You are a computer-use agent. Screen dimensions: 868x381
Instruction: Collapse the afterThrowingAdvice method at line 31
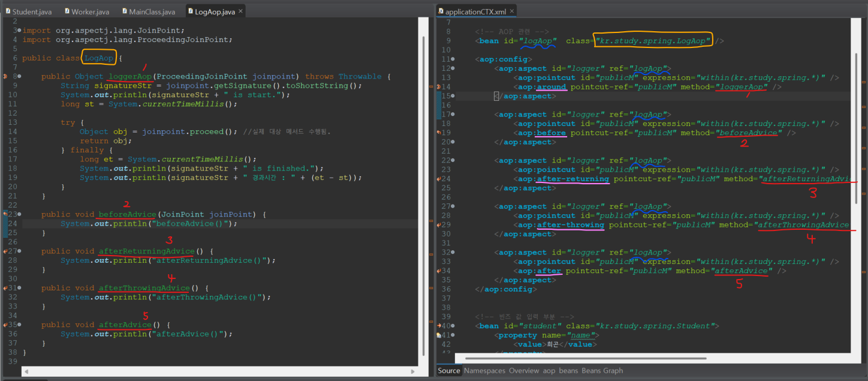[20, 288]
